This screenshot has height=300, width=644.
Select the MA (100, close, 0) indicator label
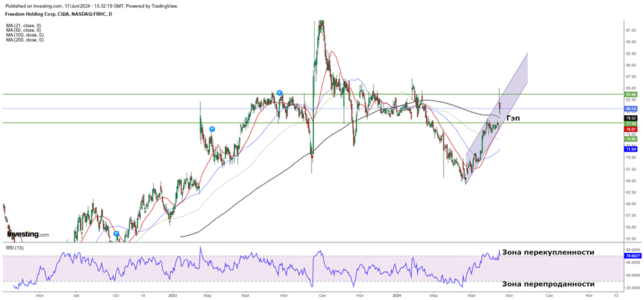tap(24, 35)
